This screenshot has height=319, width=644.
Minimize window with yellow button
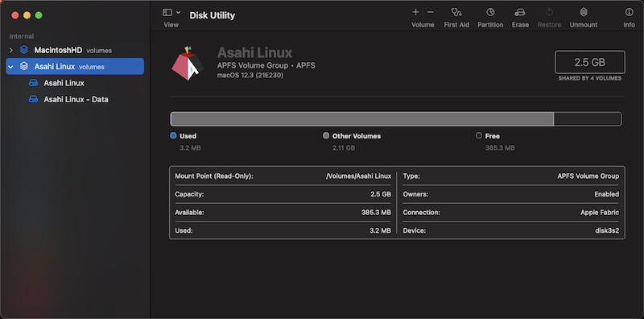pyautogui.click(x=27, y=15)
